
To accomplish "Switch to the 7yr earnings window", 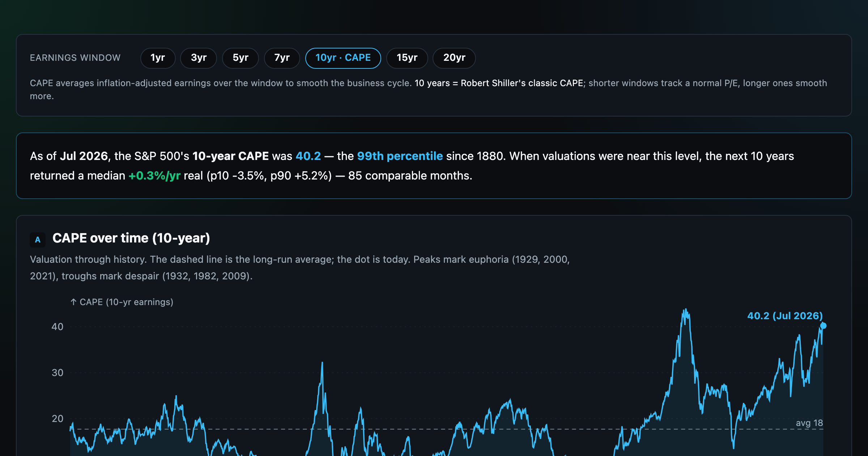I will [282, 58].
